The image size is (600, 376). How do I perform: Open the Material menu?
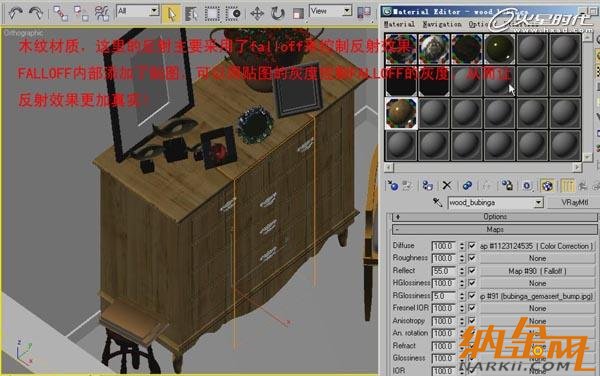[399, 24]
